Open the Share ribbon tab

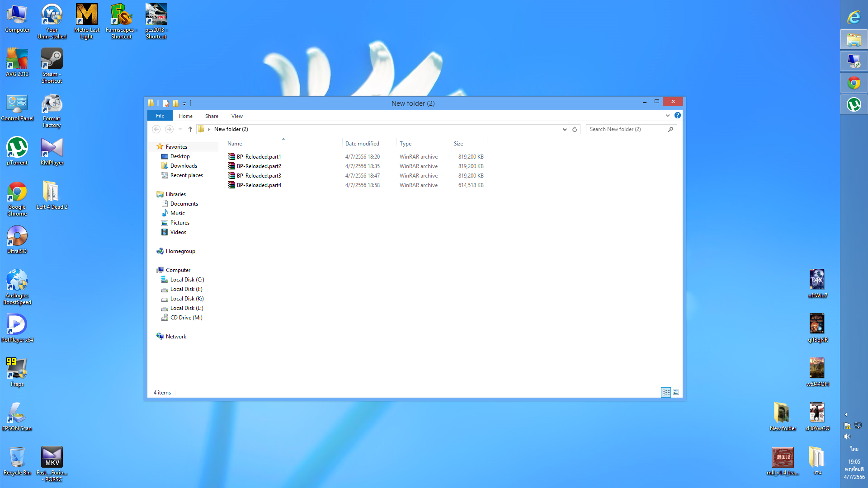click(212, 116)
